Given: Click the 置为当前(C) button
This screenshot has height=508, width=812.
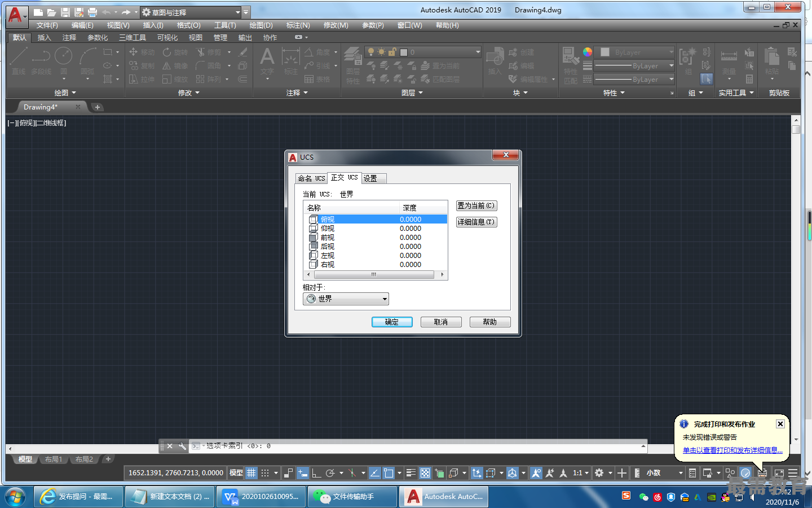Looking at the screenshot, I should (x=476, y=206).
